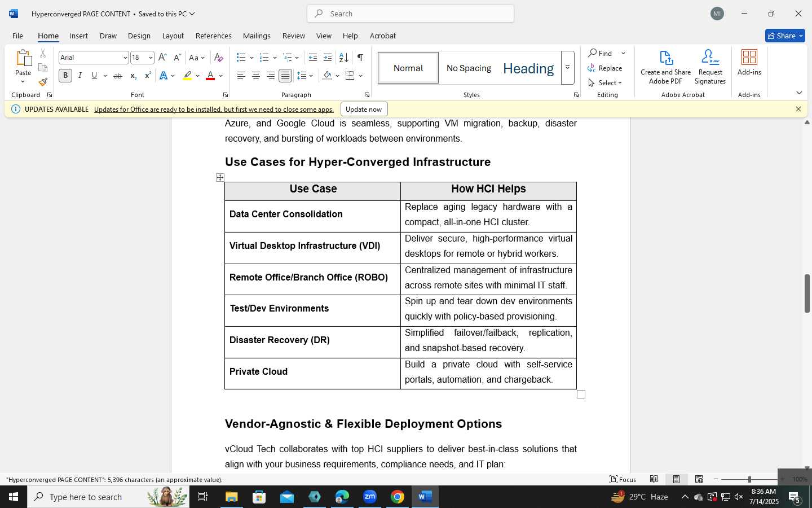The height and width of the screenshot is (508, 812).
Task: Adjust the zoom slider handle
Action: 749,479
